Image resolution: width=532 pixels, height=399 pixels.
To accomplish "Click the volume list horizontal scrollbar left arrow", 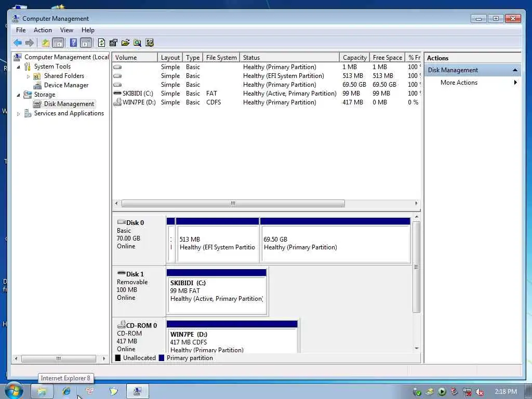I will (x=116, y=203).
